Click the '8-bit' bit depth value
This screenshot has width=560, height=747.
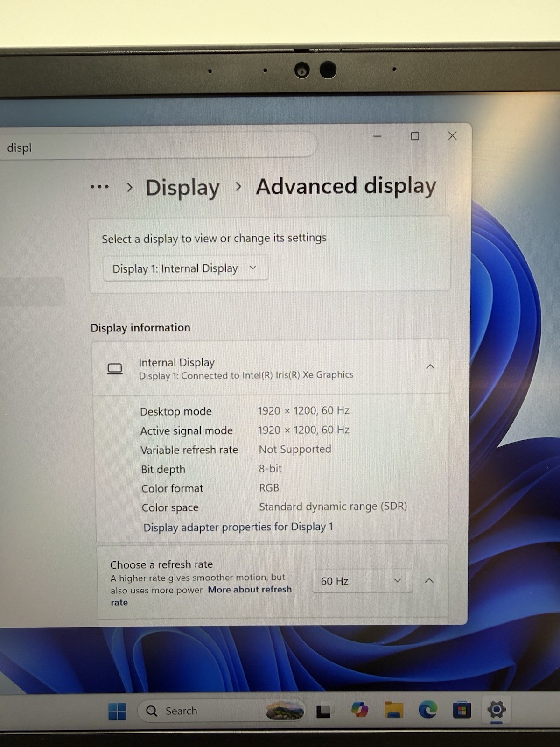(x=270, y=468)
